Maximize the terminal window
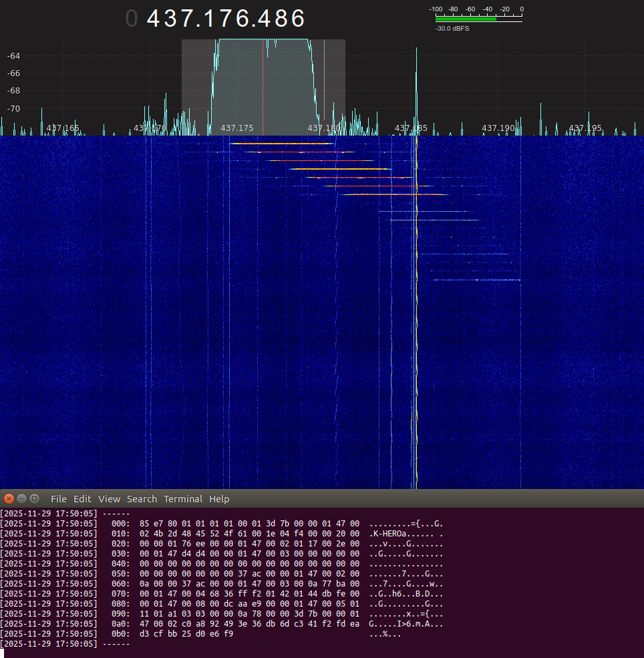 [35, 499]
